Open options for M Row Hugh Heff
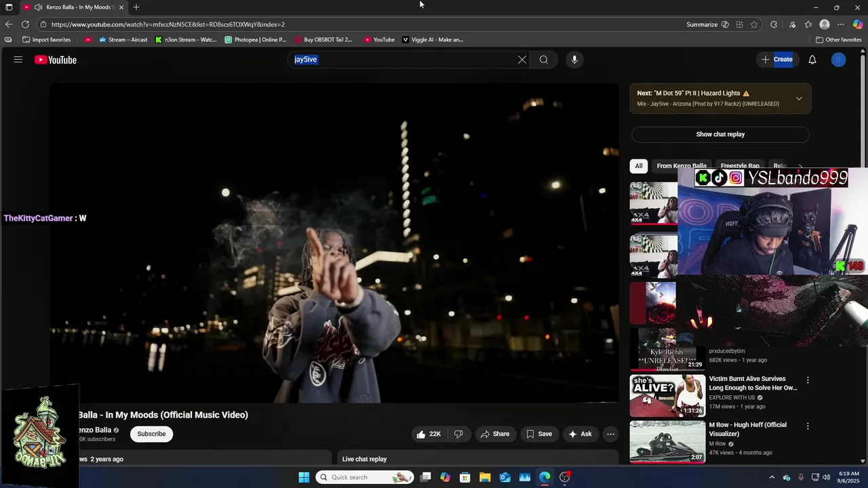The width and height of the screenshot is (868, 488). point(808,426)
